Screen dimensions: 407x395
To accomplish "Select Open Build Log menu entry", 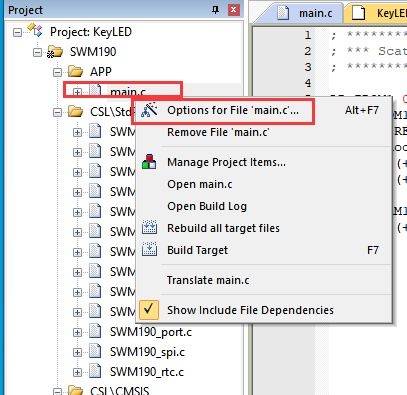I will pos(263,206).
